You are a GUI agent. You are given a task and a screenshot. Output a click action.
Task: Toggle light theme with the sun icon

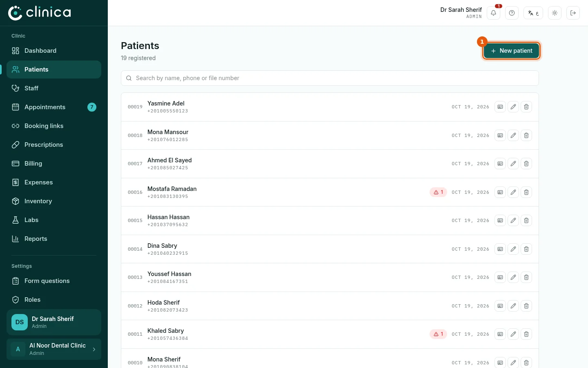pyautogui.click(x=555, y=13)
